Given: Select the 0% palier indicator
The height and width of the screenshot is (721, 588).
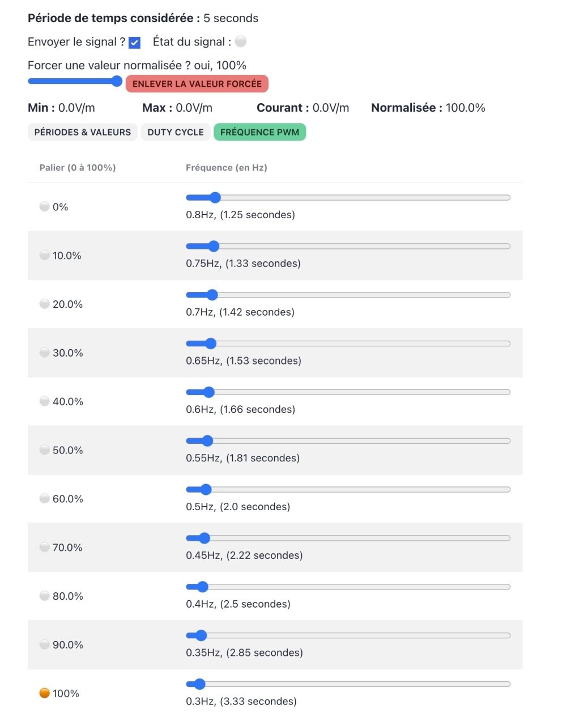Looking at the screenshot, I should (x=44, y=206).
